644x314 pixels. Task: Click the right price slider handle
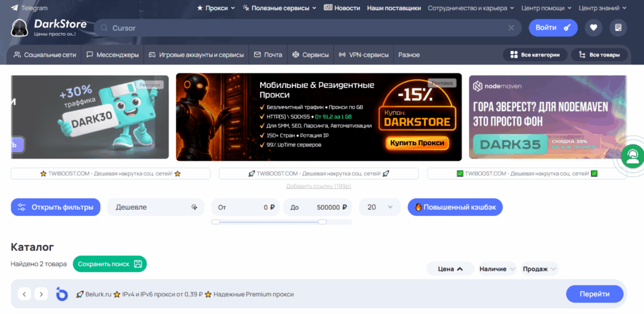(x=323, y=222)
